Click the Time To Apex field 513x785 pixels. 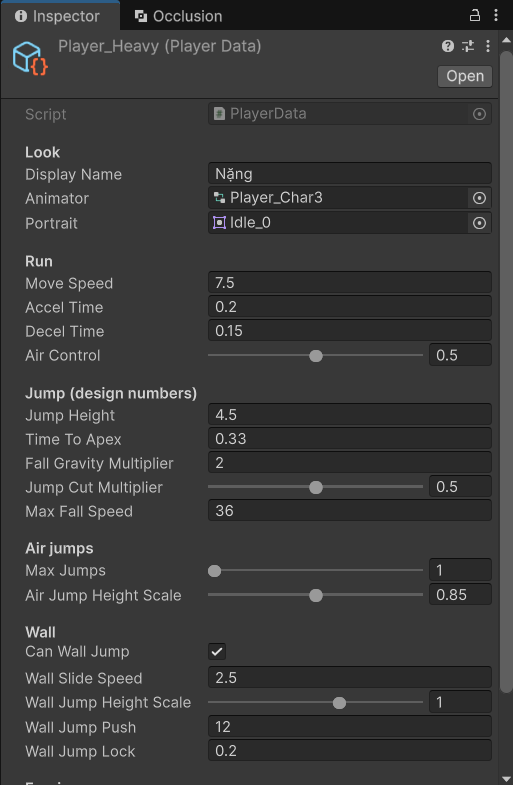(x=350, y=439)
